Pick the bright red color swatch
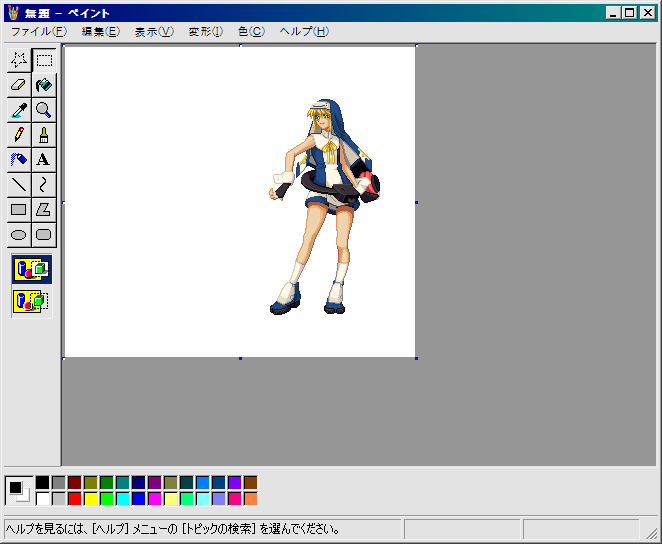 (75, 498)
